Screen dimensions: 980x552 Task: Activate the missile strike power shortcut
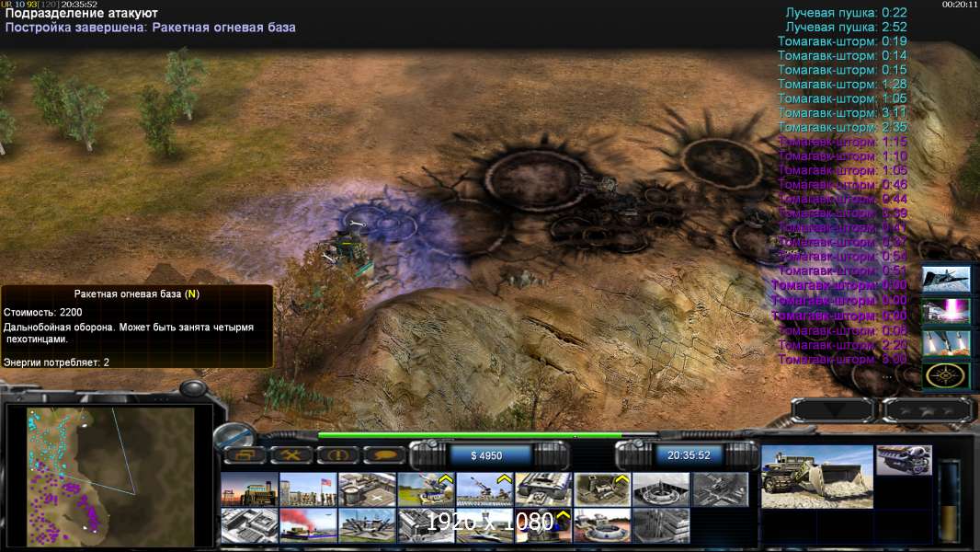(x=946, y=342)
